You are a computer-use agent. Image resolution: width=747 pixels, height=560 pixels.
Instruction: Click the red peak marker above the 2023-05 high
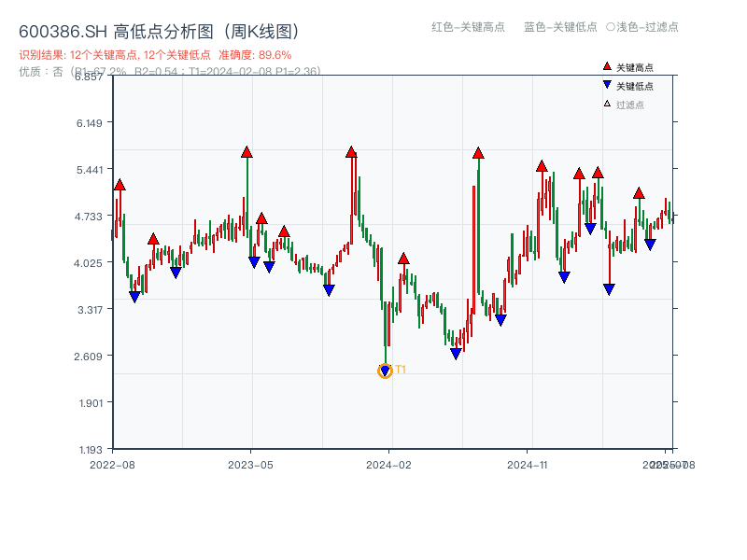point(247,149)
